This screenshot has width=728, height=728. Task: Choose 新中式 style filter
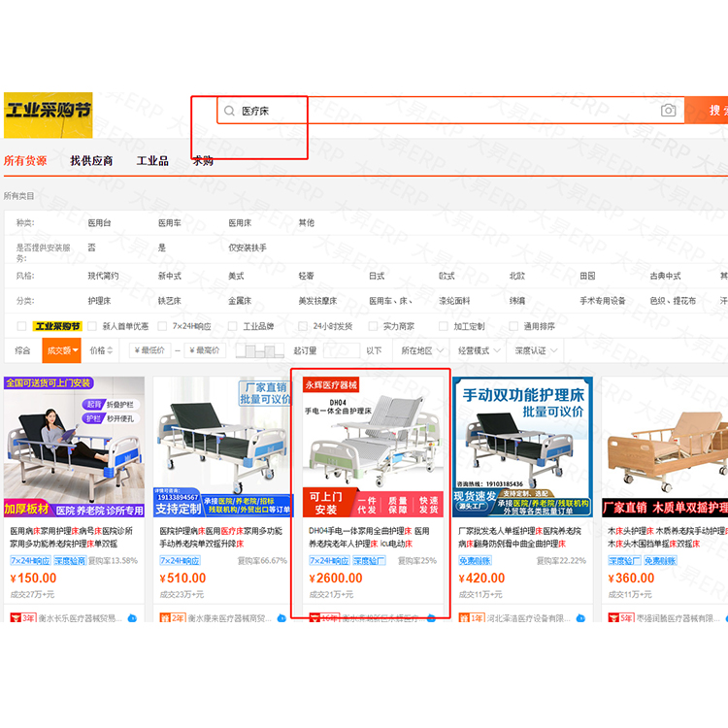[170, 276]
